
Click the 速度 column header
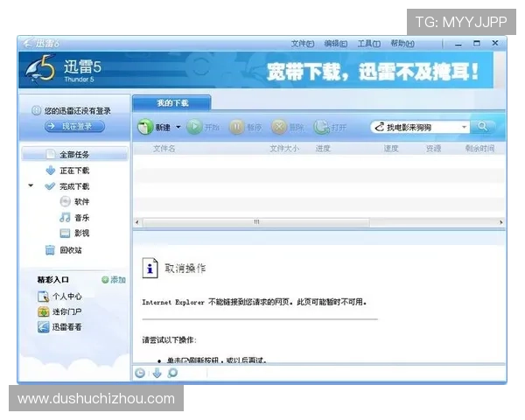pos(391,149)
